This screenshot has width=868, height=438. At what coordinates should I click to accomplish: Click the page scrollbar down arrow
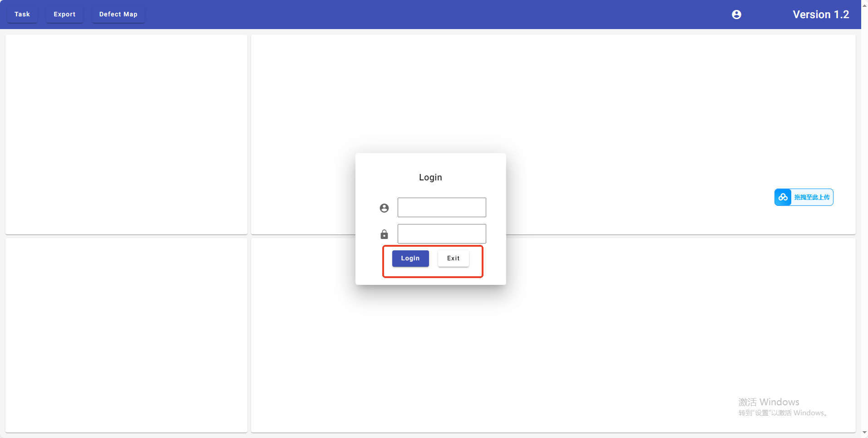(x=864, y=433)
